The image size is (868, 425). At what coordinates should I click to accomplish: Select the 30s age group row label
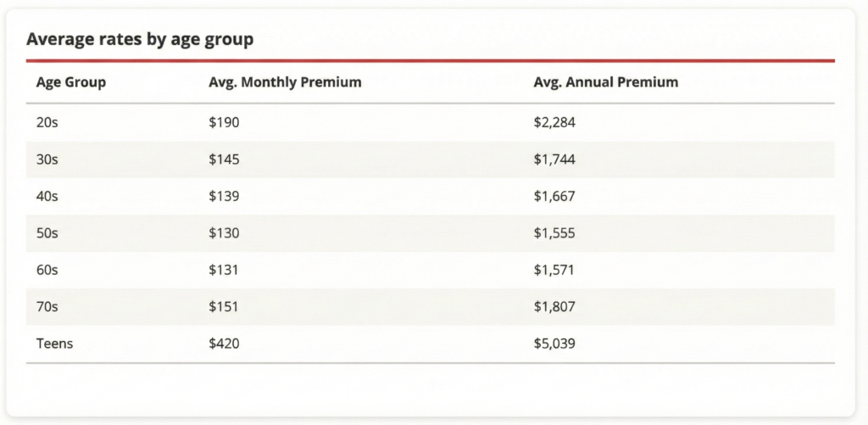47,159
